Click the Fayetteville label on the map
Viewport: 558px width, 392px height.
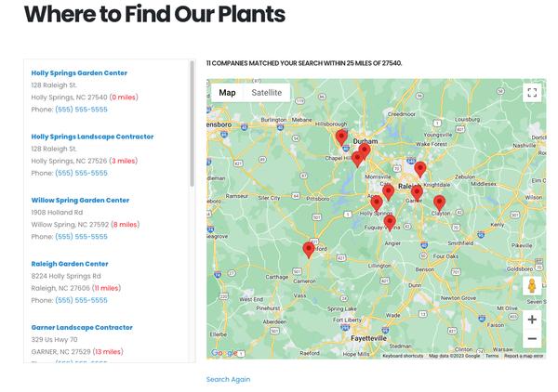(368, 338)
